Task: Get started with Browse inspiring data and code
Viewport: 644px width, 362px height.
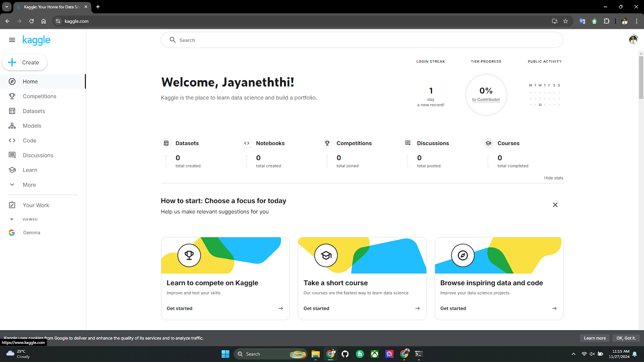Action: 499,309
